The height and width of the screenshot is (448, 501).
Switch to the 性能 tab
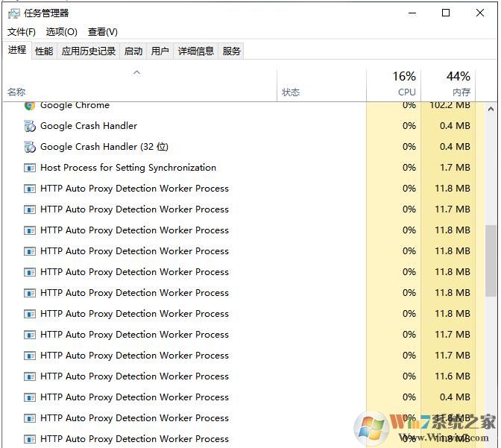(44, 51)
